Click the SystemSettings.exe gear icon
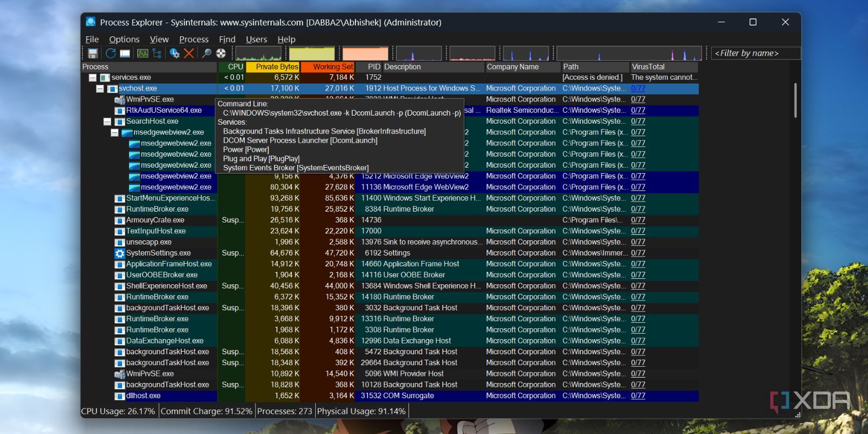Screen dimensions: 868x434 tap(120, 253)
